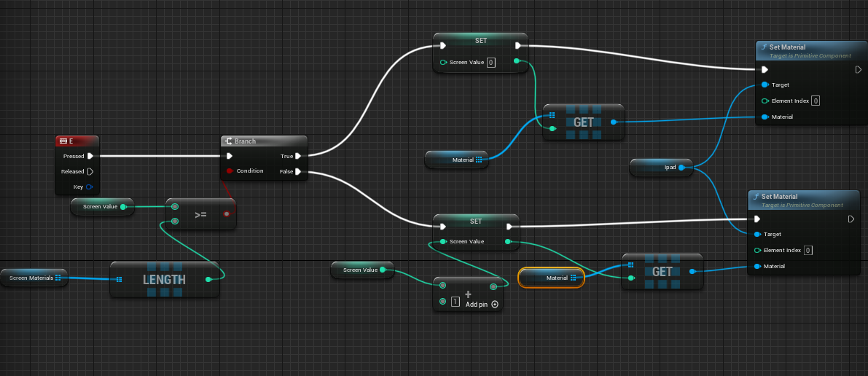The height and width of the screenshot is (376, 868).
Task: Click input exec pin on lower Set Material node
Action: [757, 219]
